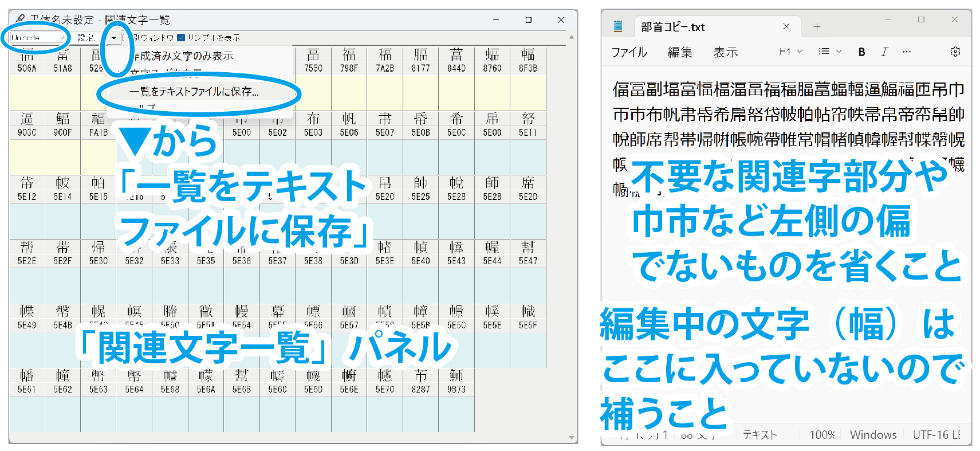980x451 pixels.
Task: Add a new Notepad tab with plus icon
Action: click(x=817, y=27)
